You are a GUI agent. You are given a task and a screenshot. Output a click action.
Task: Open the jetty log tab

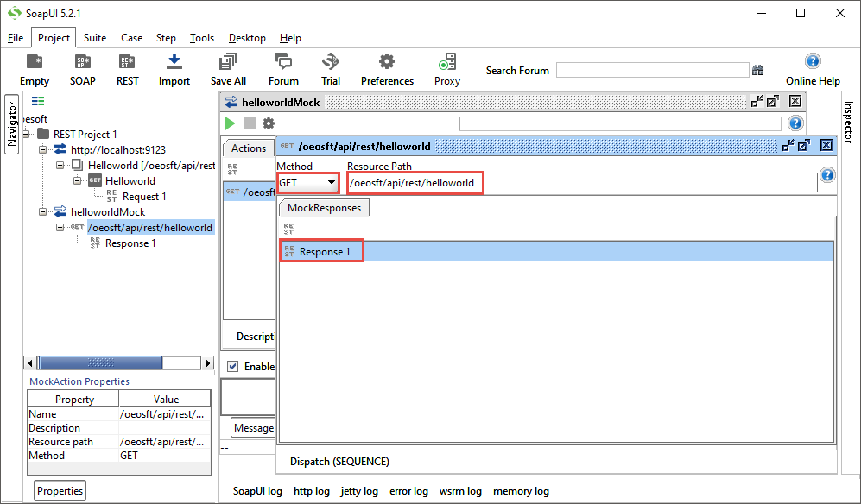pos(359,491)
